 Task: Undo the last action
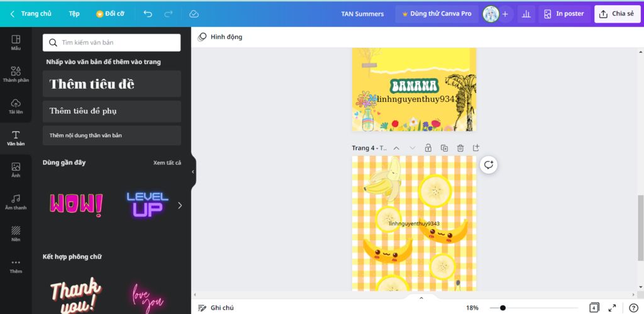coord(148,14)
